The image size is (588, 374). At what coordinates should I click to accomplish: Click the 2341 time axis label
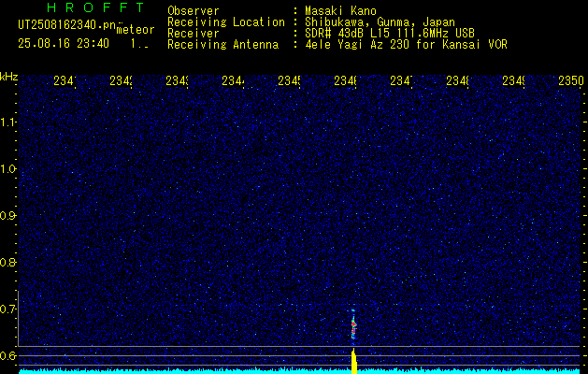[65, 80]
